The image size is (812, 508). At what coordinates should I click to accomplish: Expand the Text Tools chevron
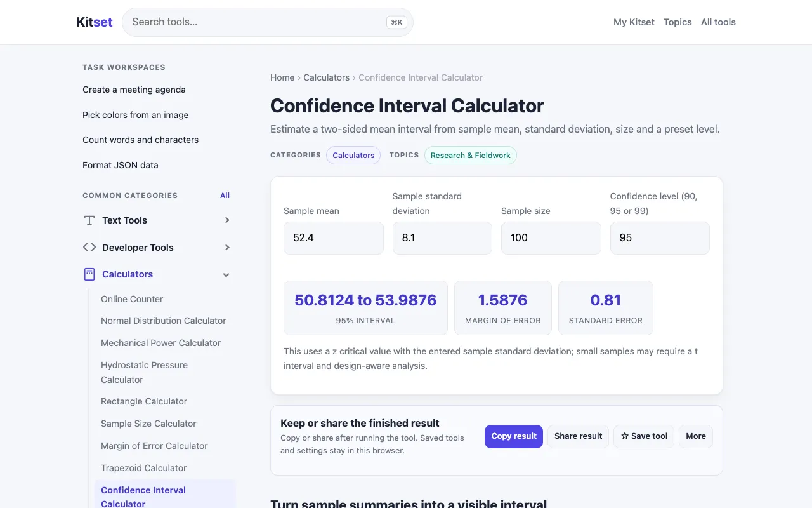pos(227,220)
